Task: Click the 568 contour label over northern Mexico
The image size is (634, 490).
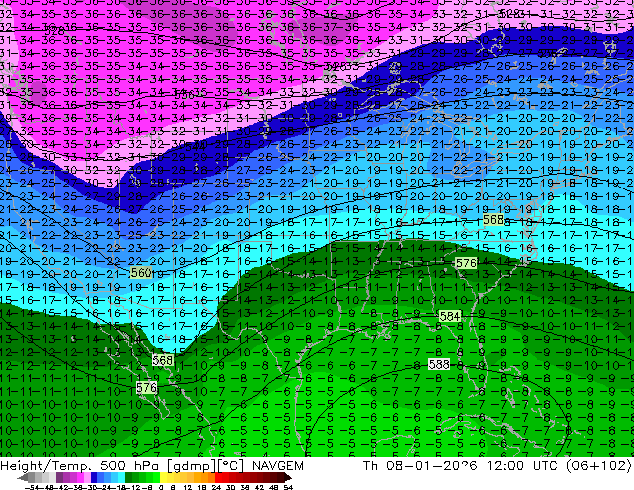Action: point(163,360)
